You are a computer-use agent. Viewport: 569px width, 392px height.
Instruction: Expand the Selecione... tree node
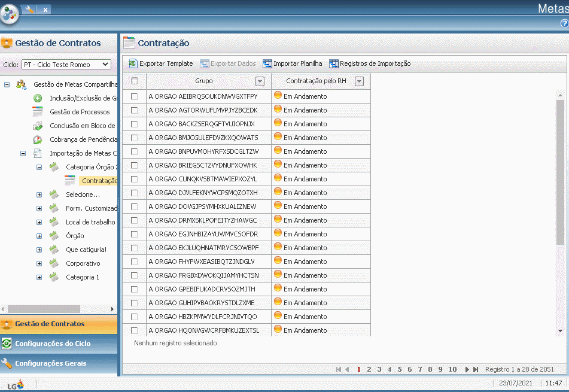click(x=39, y=195)
